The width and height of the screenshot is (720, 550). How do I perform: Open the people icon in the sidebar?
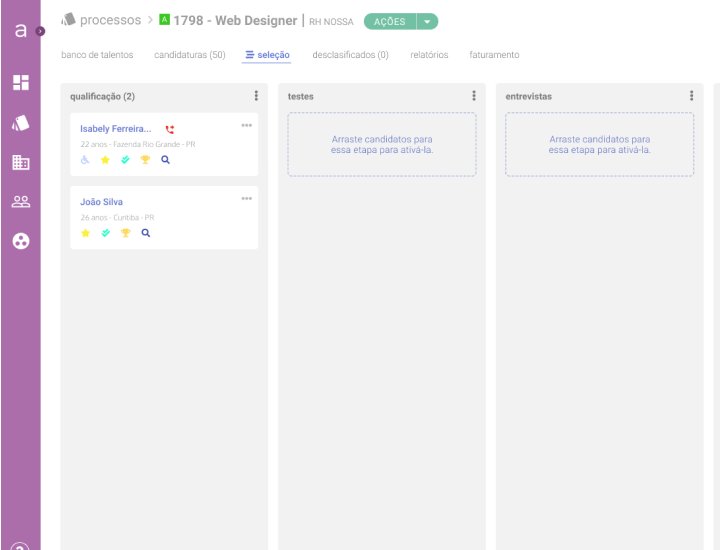pos(21,201)
